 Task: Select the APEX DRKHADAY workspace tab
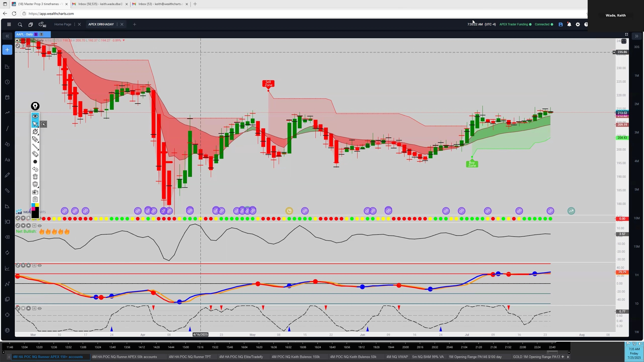tap(101, 24)
